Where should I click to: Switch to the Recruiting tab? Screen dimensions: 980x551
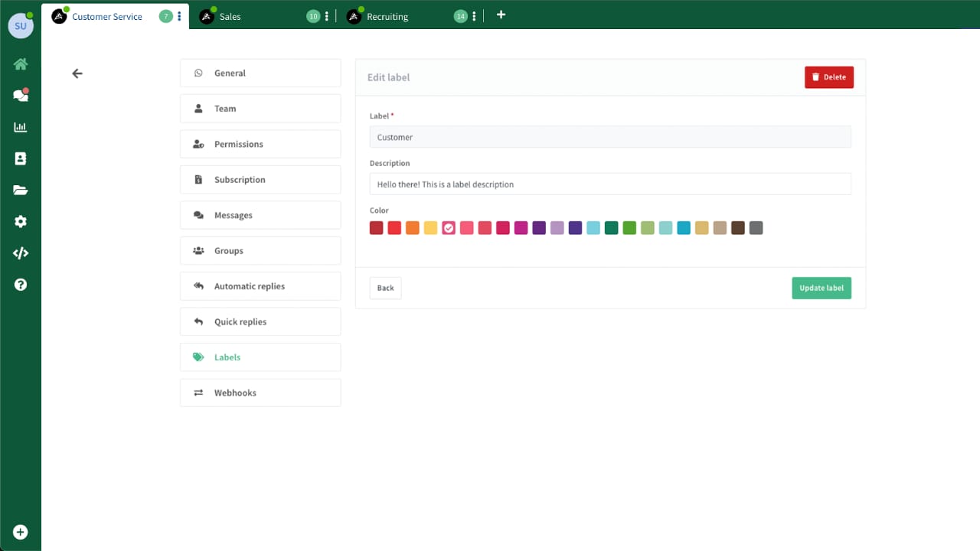tap(387, 17)
